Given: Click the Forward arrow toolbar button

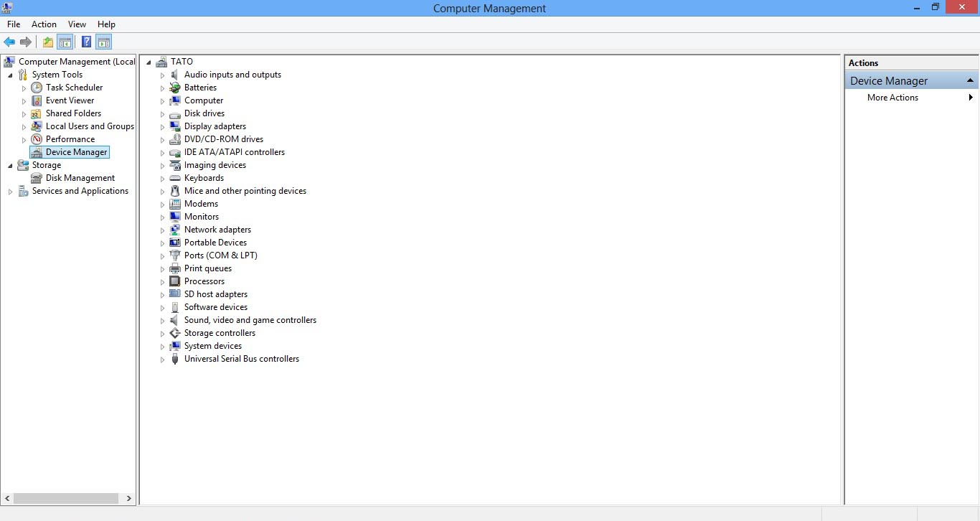Looking at the screenshot, I should [x=26, y=42].
